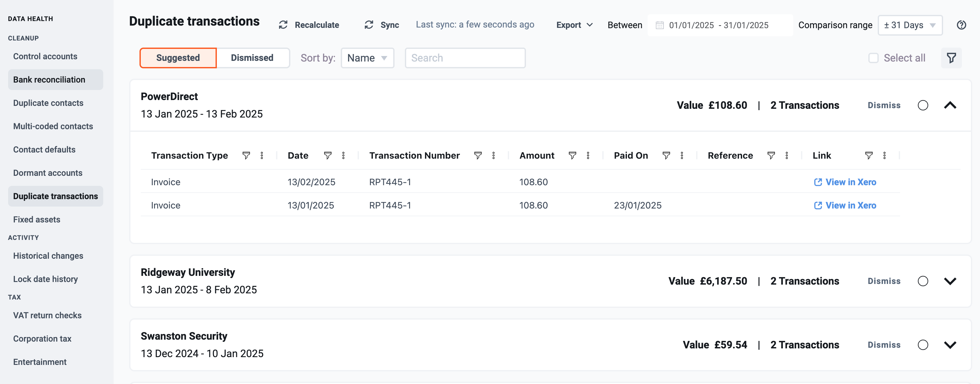Open Paid On column options menu
The height and width of the screenshot is (384, 980).
pyautogui.click(x=682, y=155)
